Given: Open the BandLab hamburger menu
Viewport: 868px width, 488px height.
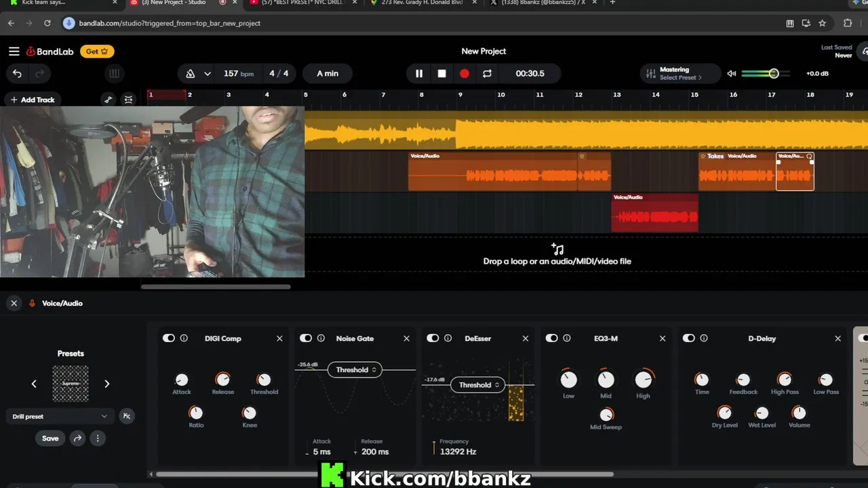Looking at the screenshot, I should pos(14,52).
